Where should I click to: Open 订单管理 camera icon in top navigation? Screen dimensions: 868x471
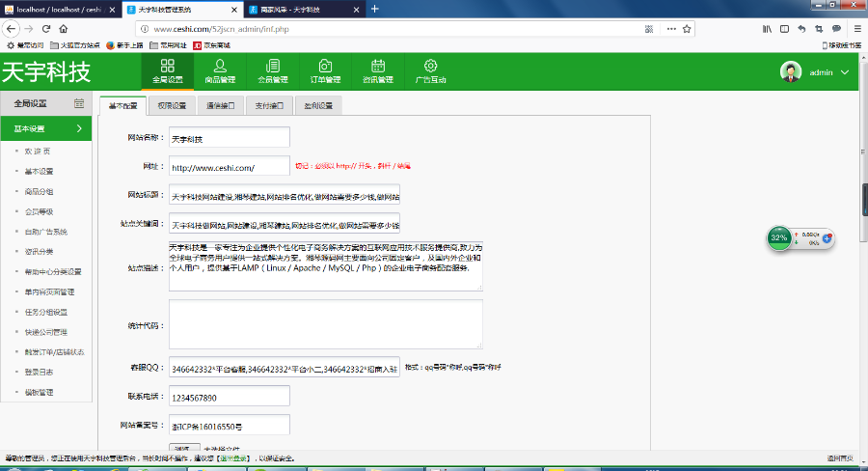[325, 66]
